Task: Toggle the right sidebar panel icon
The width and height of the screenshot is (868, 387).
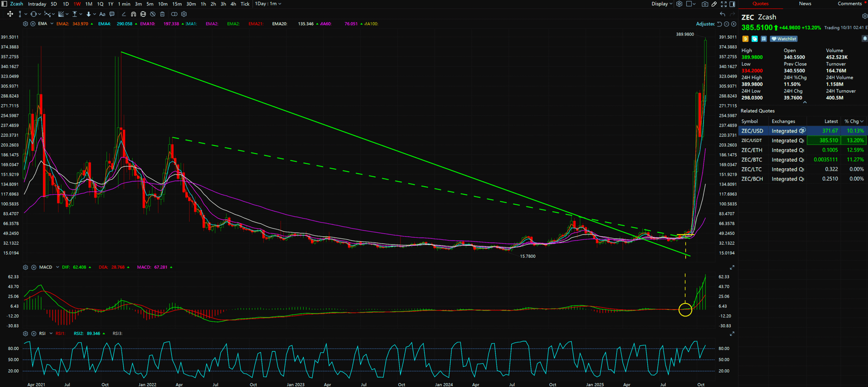Action: point(732,4)
